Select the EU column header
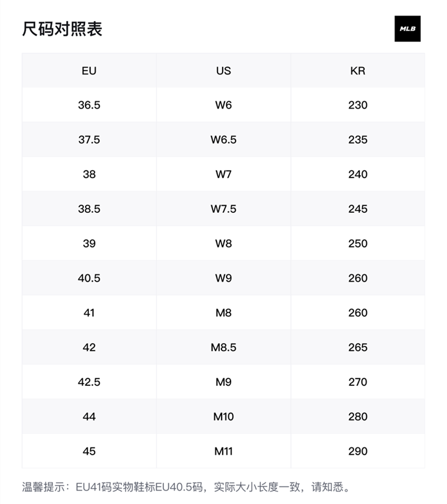 point(89,71)
